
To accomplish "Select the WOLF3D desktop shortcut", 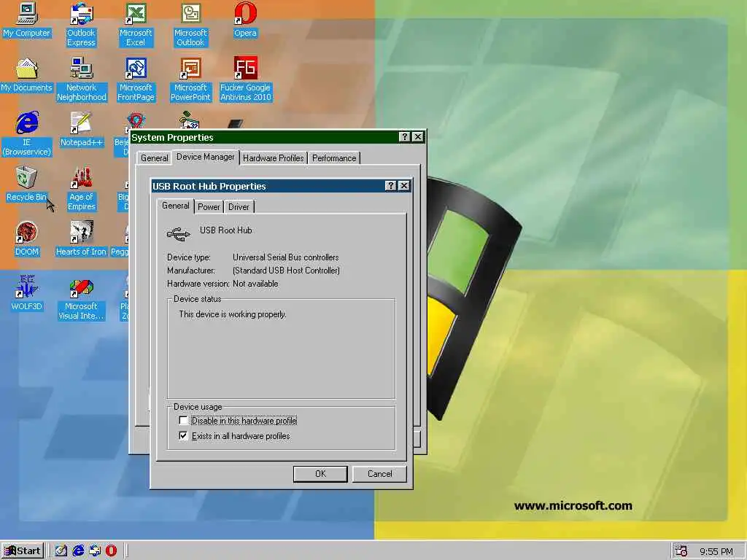I will coord(27,293).
